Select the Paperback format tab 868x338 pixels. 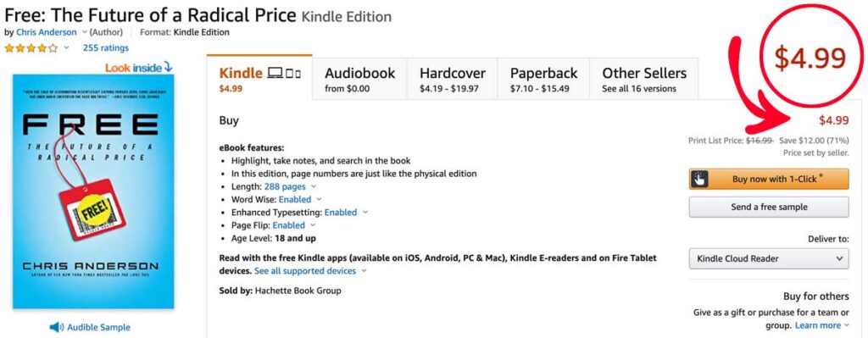[x=543, y=79]
